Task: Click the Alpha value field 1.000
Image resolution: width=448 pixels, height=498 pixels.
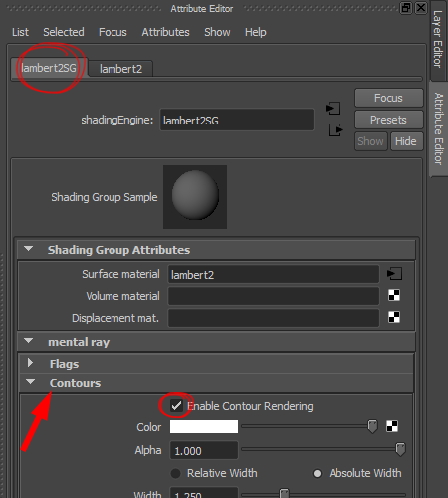Action: tap(204, 450)
